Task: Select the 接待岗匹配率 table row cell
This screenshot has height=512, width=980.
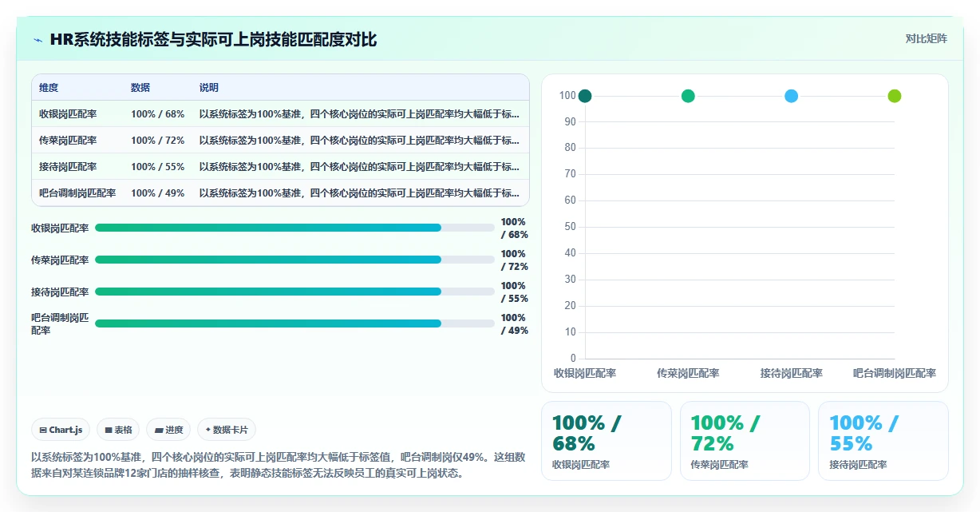Action: pos(68,167)
